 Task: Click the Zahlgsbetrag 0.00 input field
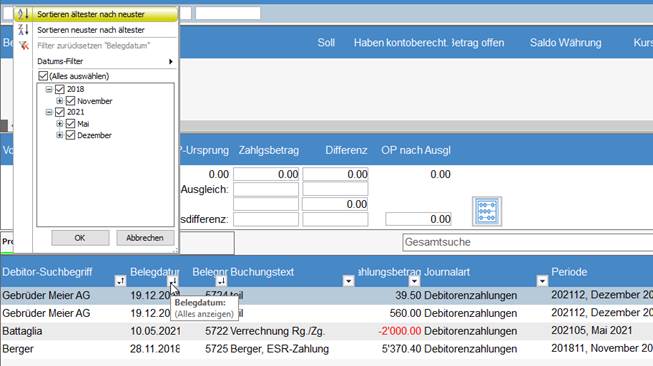(266, 174)
